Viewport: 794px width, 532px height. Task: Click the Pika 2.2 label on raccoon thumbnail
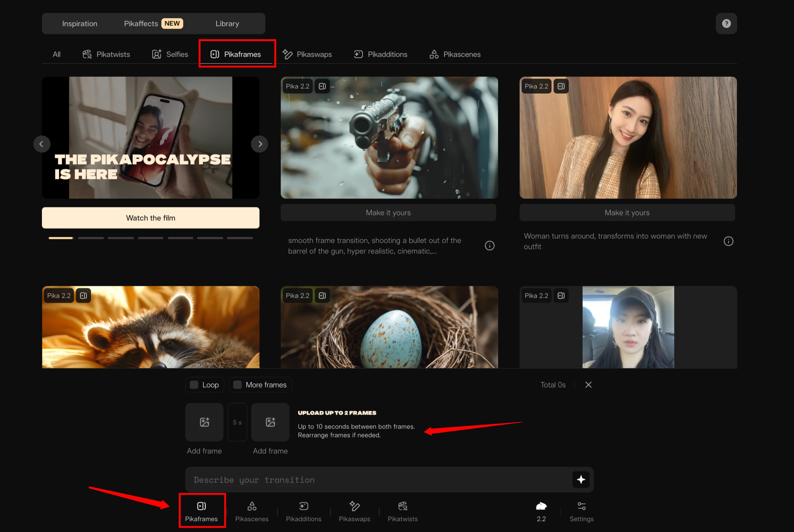(59, 295)
